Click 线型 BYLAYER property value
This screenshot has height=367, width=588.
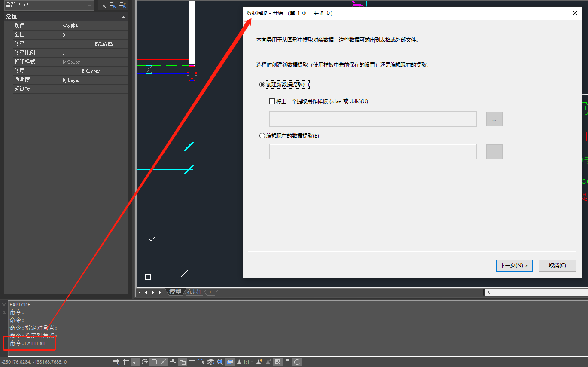click(94, 44)
